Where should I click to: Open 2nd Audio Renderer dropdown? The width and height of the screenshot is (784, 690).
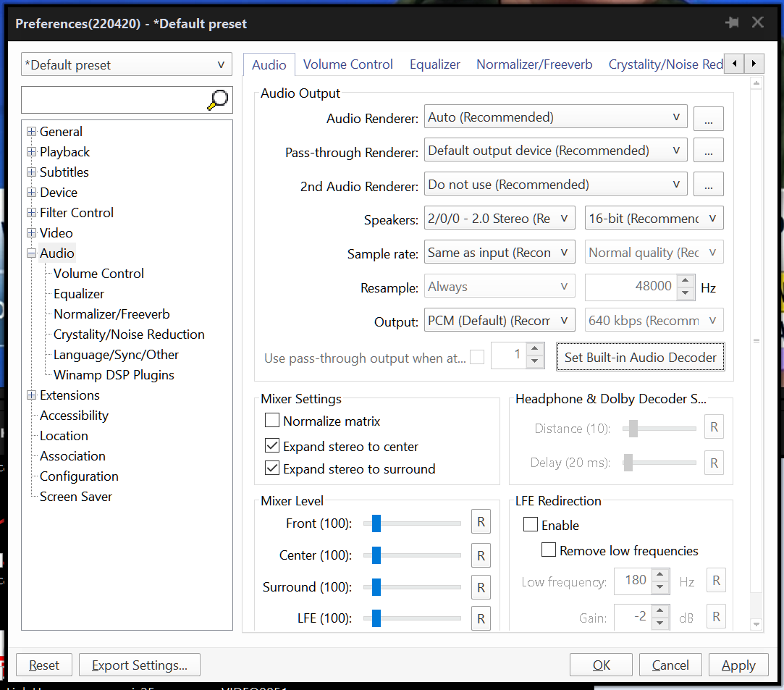click(x=555, y=185)
